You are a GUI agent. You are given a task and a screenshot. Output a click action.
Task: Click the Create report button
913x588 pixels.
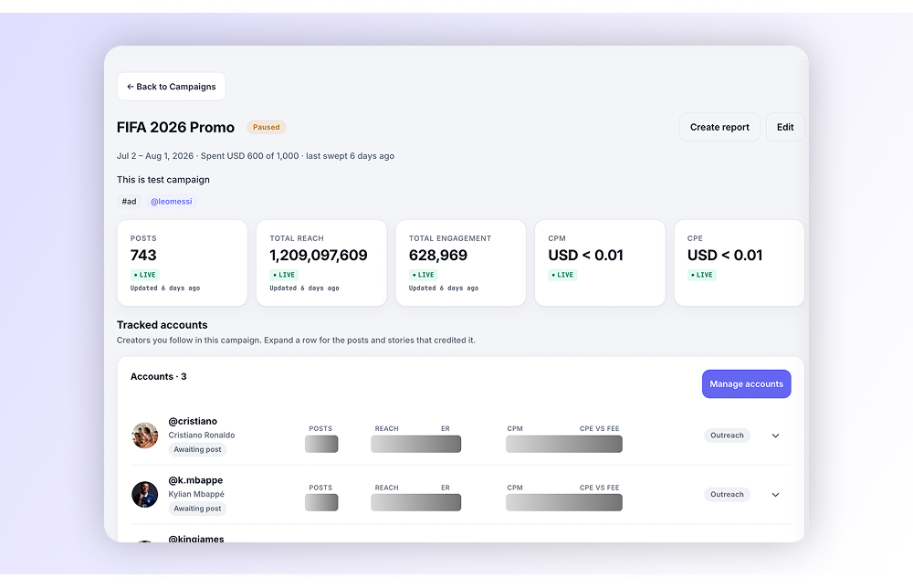pos(719,127)
